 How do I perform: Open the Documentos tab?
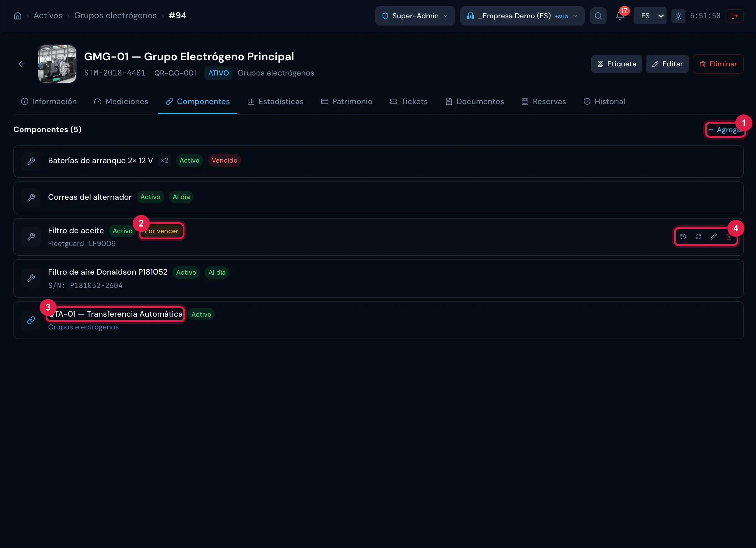(x=475, y=101)
